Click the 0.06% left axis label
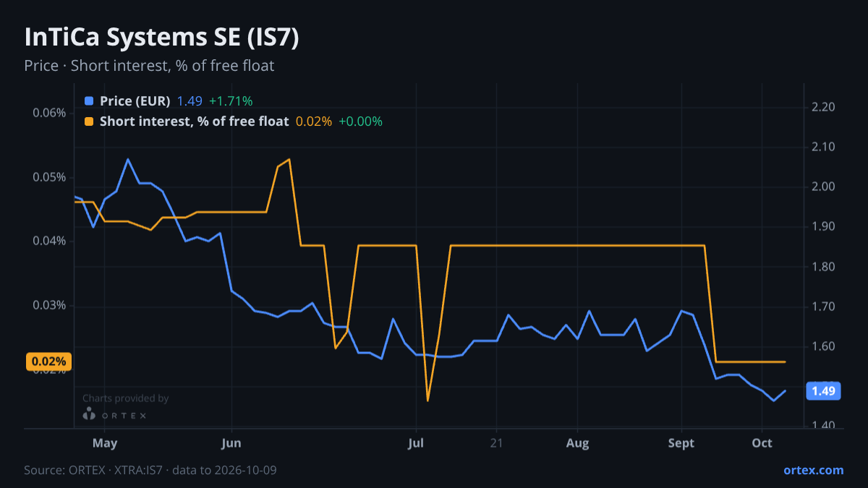This screenshot has height=488, width=868. pos(49,113)
